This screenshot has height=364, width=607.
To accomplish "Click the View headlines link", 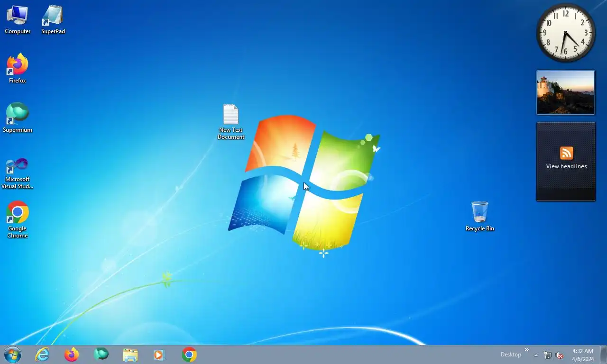I will (x=566, y=166).
